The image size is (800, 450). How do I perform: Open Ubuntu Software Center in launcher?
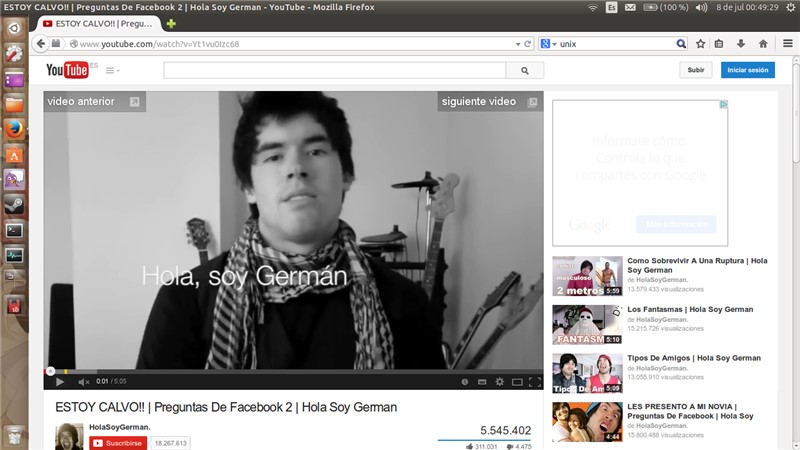click(14, 155)
